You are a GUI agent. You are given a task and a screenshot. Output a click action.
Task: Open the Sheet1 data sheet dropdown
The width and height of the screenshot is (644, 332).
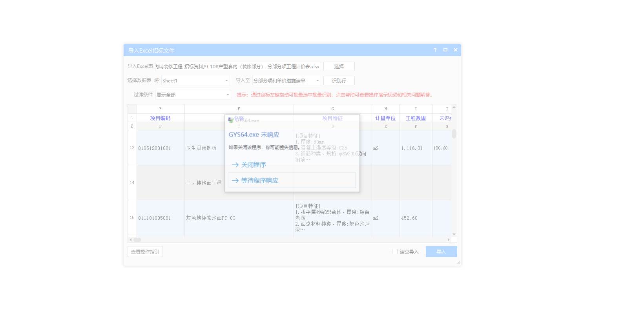tap(195, 80)
